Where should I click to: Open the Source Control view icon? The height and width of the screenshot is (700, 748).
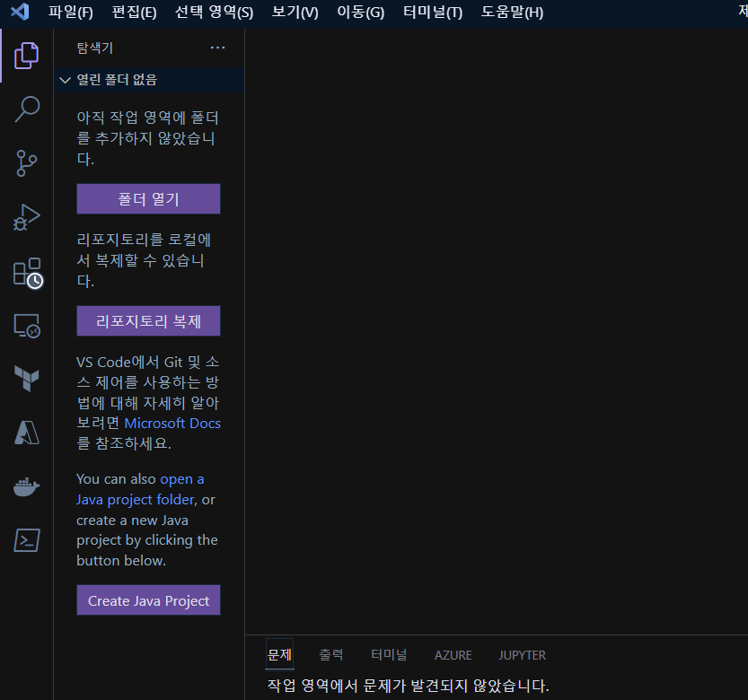(x=27, y=163)
